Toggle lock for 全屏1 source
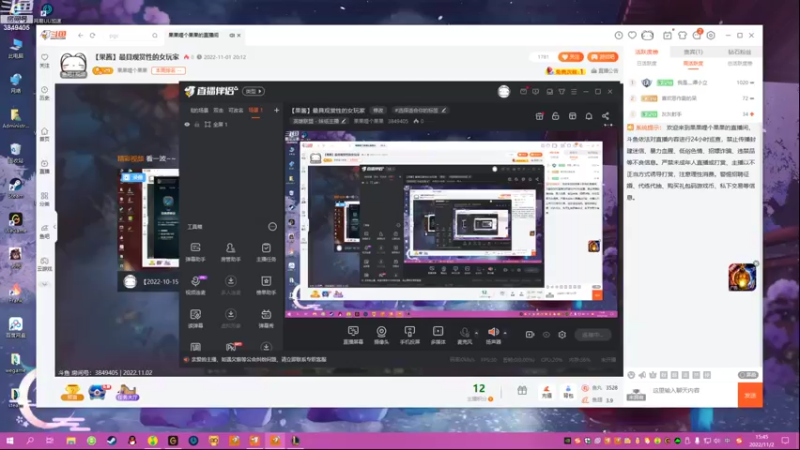This screenshot has height=450, width=800. 197,124
